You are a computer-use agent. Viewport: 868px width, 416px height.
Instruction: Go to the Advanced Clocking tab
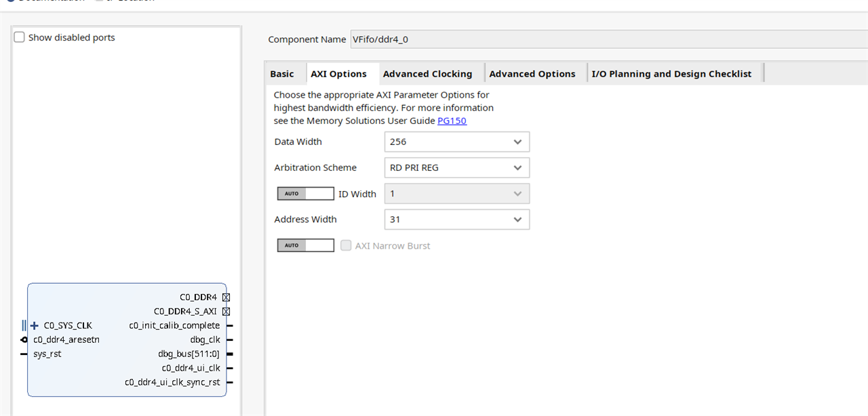[x=427, y=74]
